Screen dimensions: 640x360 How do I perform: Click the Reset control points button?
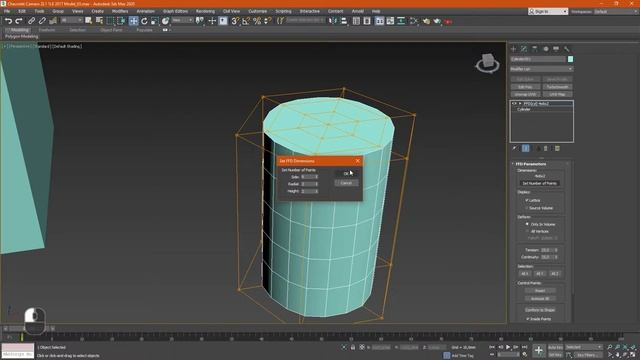(540, 291)
